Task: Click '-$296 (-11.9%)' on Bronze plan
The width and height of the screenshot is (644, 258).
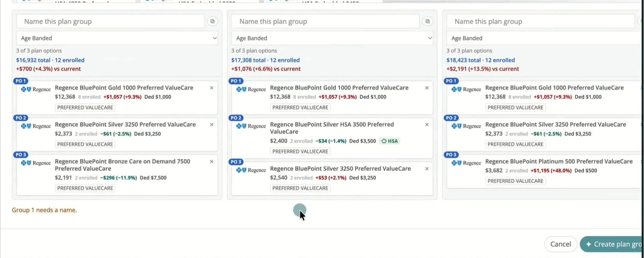Action: point(118,178)
